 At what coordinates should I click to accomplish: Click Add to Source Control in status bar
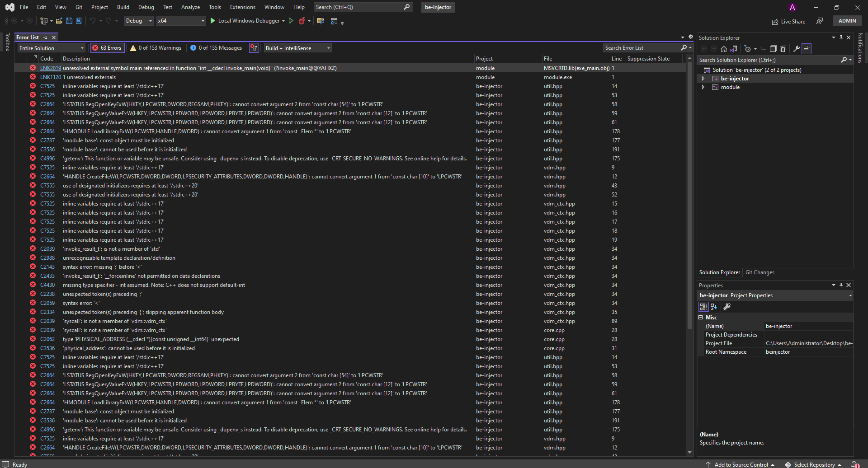(740, 464)
